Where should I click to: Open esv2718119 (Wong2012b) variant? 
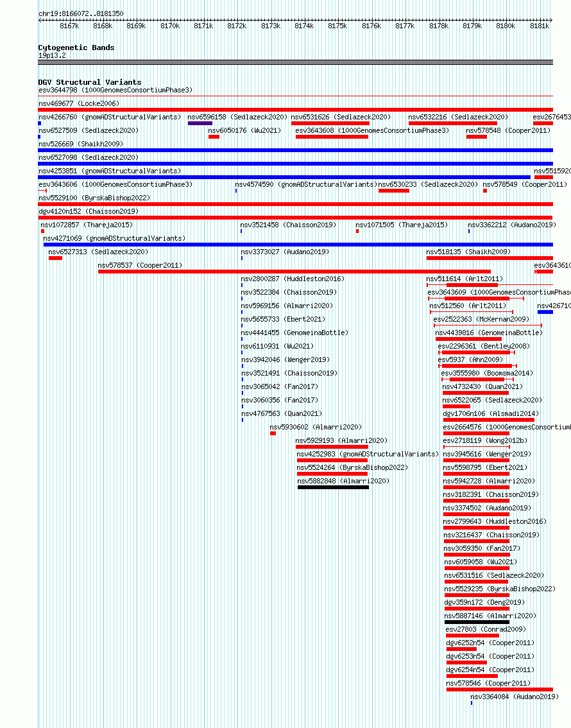pyautogui.click(x=485, y=440)
